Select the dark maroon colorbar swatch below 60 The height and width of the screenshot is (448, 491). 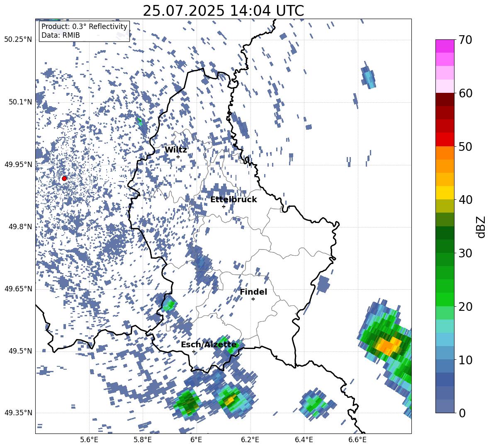[445, 100]
